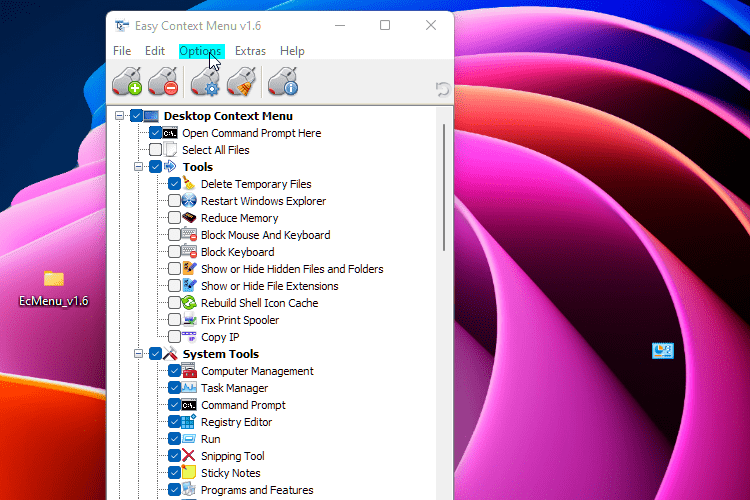750x500 pixels.
Task: Collapse the Tools tree branch
Action: click(138, 167)
